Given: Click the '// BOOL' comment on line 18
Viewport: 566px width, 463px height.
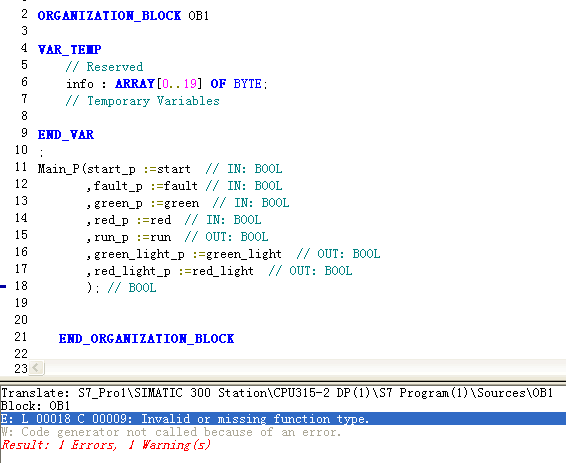Looking at the screenshot, I should coord(132,288).
